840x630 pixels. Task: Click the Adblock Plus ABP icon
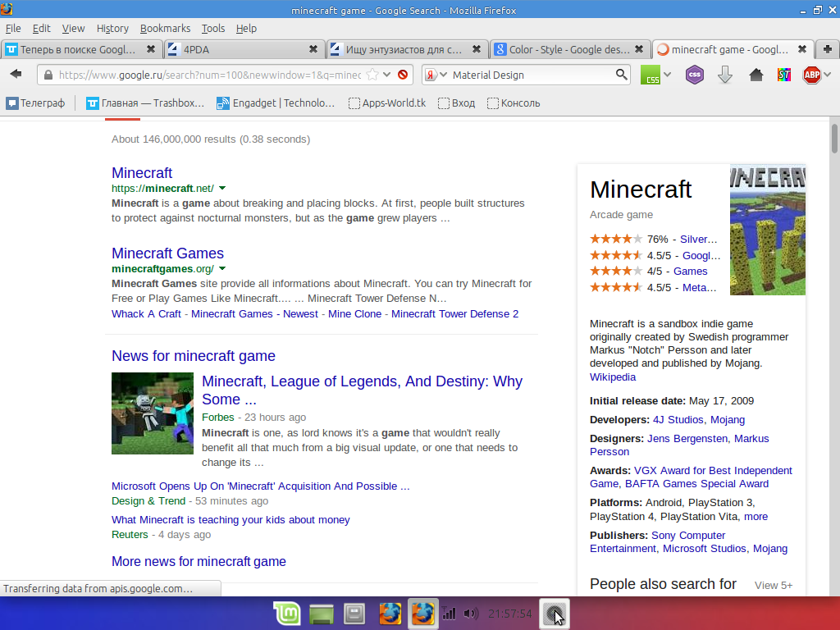point(811,75)
